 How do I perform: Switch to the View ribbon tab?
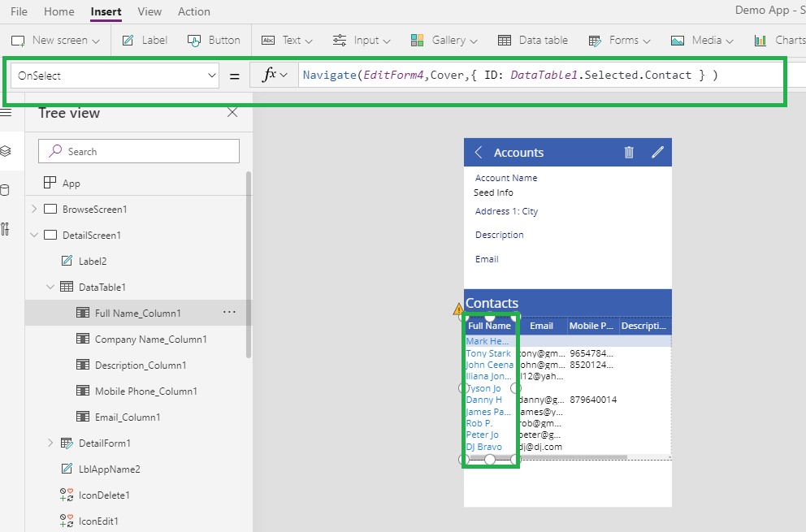click(x=149, y=11)
